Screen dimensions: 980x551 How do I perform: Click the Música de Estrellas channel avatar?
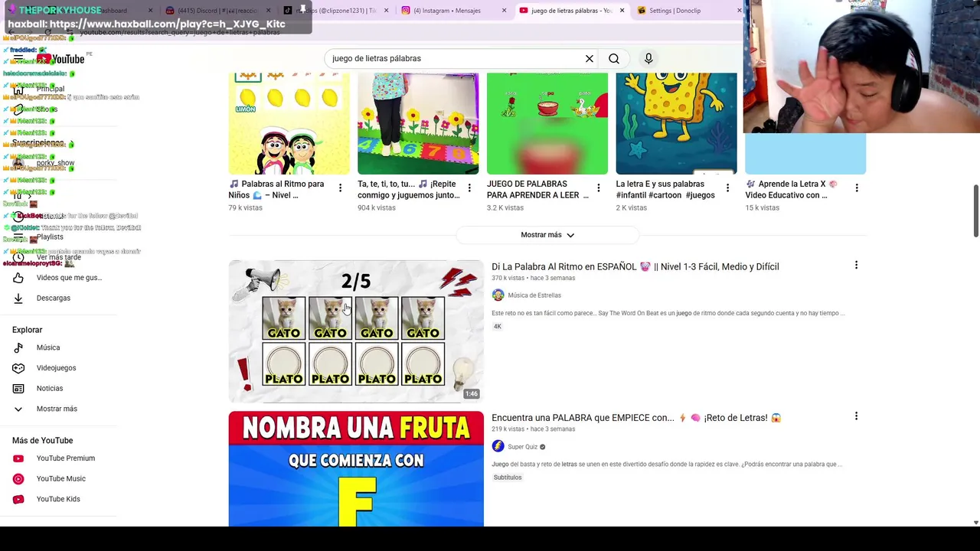pos(498,295)
